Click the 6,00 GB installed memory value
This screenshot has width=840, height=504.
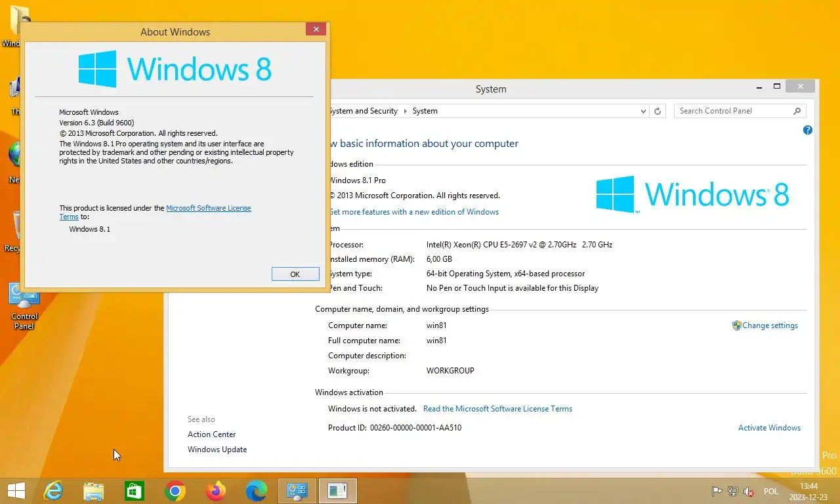point(439,259)
